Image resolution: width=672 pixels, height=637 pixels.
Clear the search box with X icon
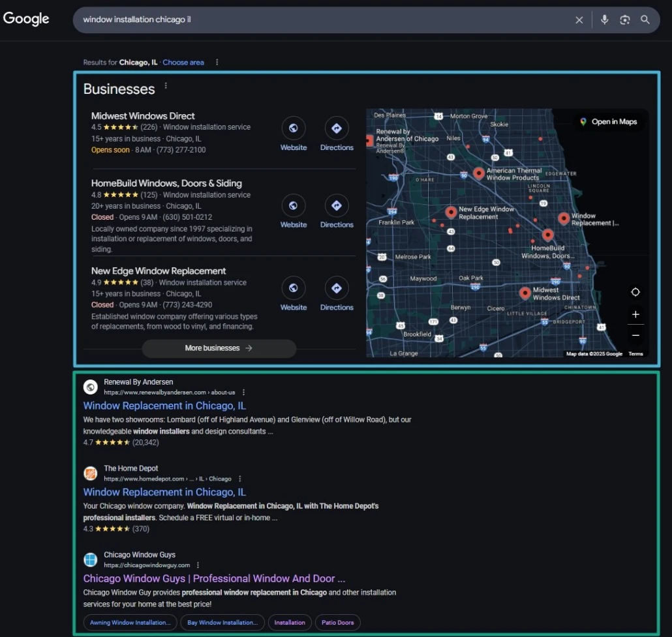coord(579,20)
